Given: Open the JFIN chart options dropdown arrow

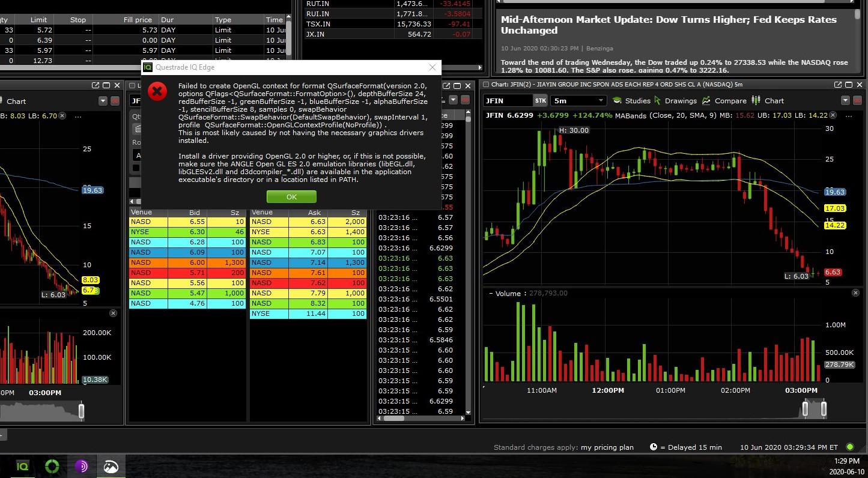Looking at the screenshot, I should click(845, 101).
